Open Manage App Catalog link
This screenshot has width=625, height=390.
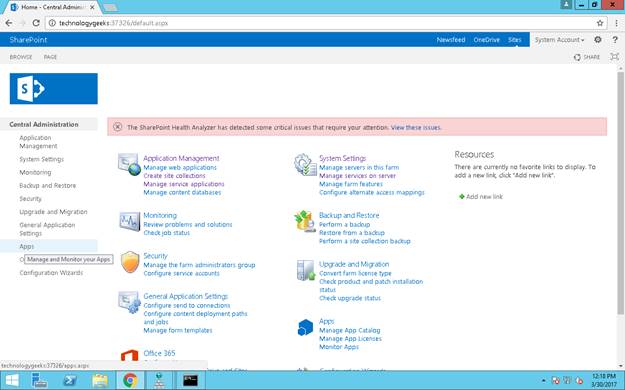tap(350, 330)
